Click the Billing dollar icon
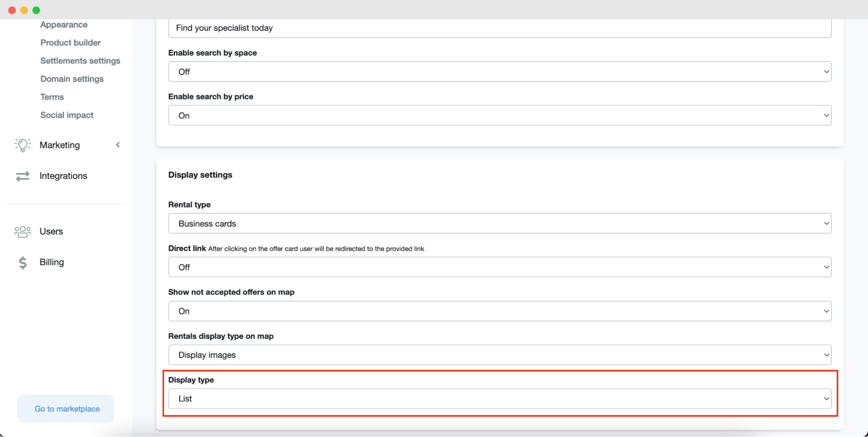868x437 pixels. (x=23, y=262)
